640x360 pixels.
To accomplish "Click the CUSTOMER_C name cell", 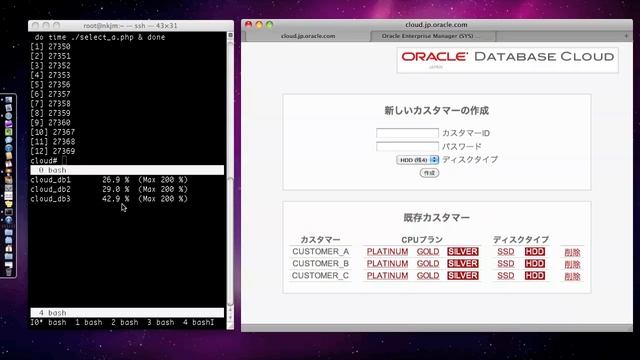I will (x=320, y=276).
